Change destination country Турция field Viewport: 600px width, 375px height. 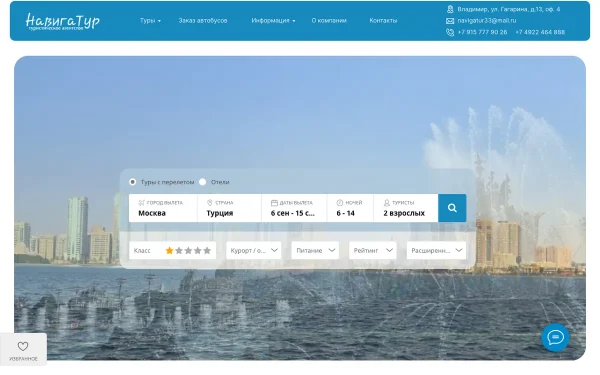click(229, 208)
